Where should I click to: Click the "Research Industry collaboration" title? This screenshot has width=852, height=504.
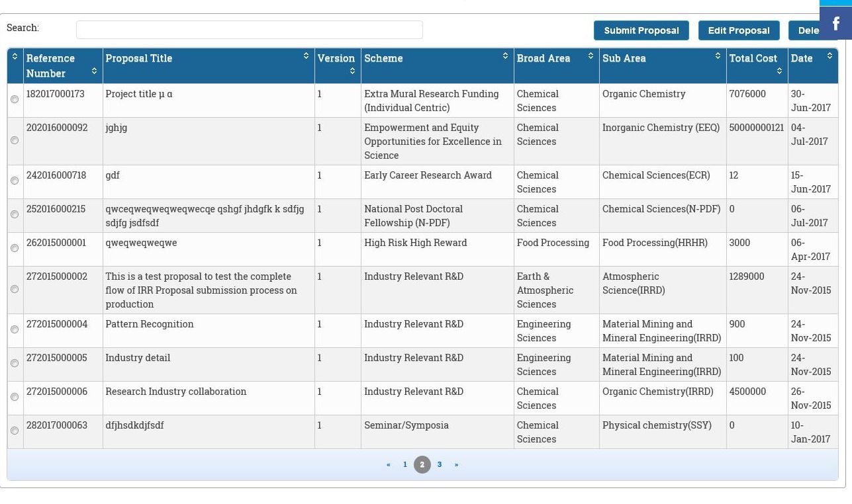coord(176,392)
